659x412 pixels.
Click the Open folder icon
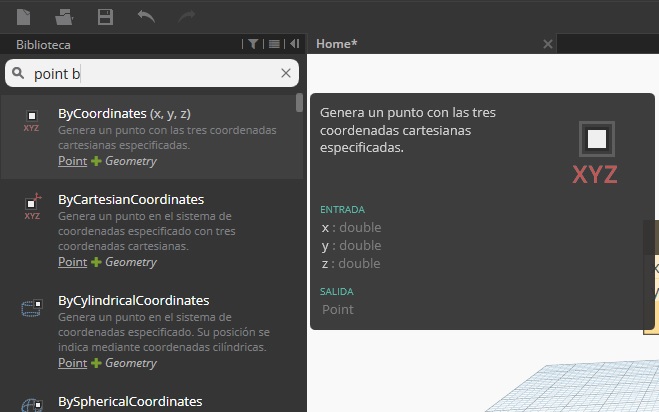[64, 16]
